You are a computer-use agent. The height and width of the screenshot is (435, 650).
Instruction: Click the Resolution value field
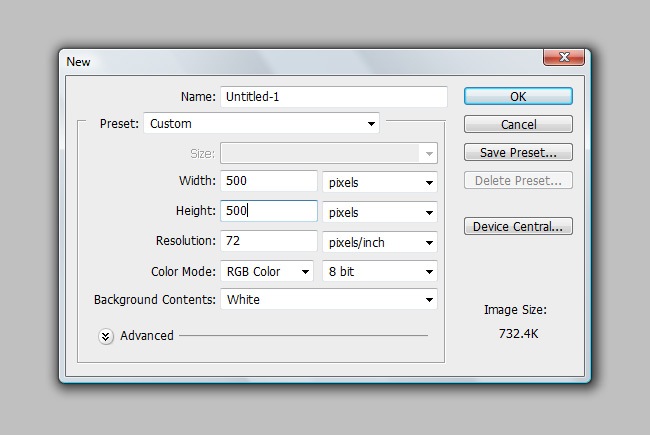(x=268, y=241)
